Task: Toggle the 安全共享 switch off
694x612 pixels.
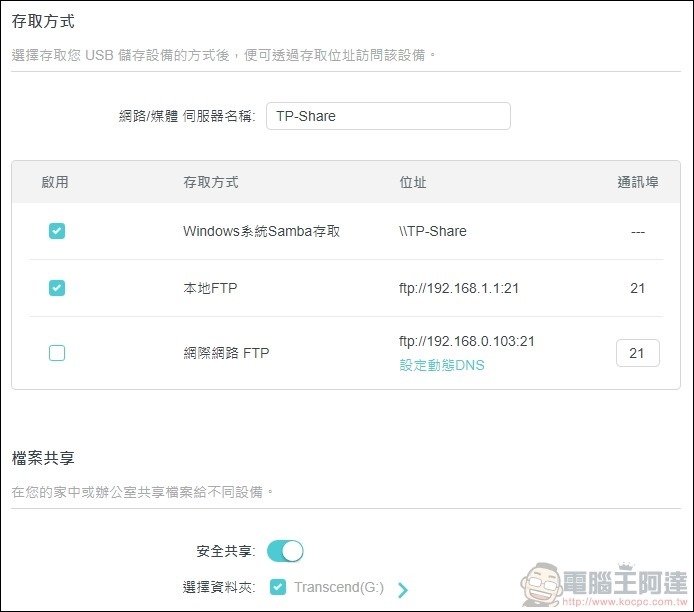Action: (285, 551)
